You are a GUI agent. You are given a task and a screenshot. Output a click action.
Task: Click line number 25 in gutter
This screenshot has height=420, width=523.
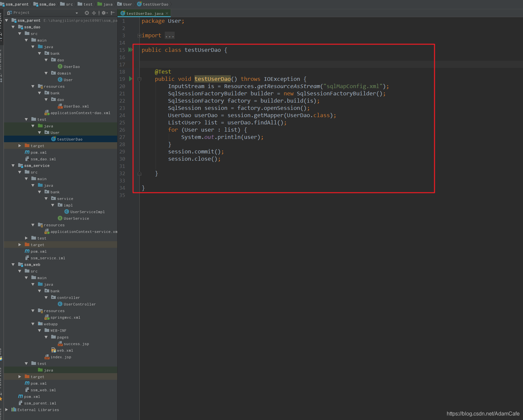(122, 122)
